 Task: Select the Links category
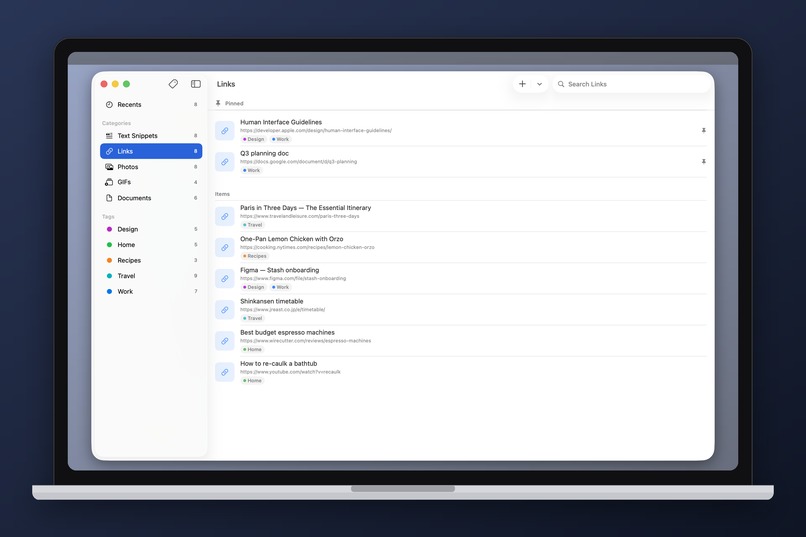coord(151,151)
